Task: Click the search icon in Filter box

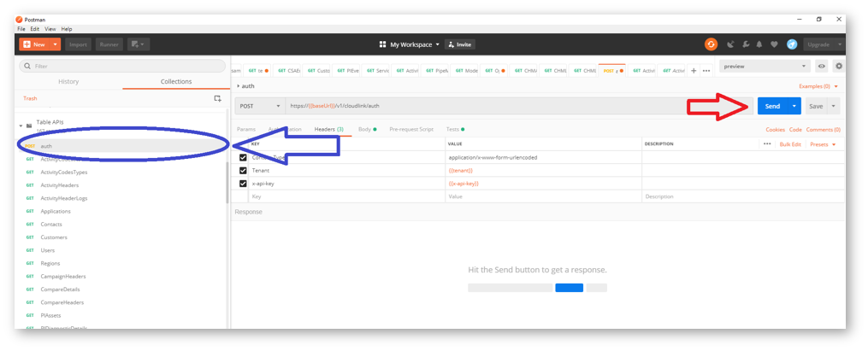Action: click(27, 66)
